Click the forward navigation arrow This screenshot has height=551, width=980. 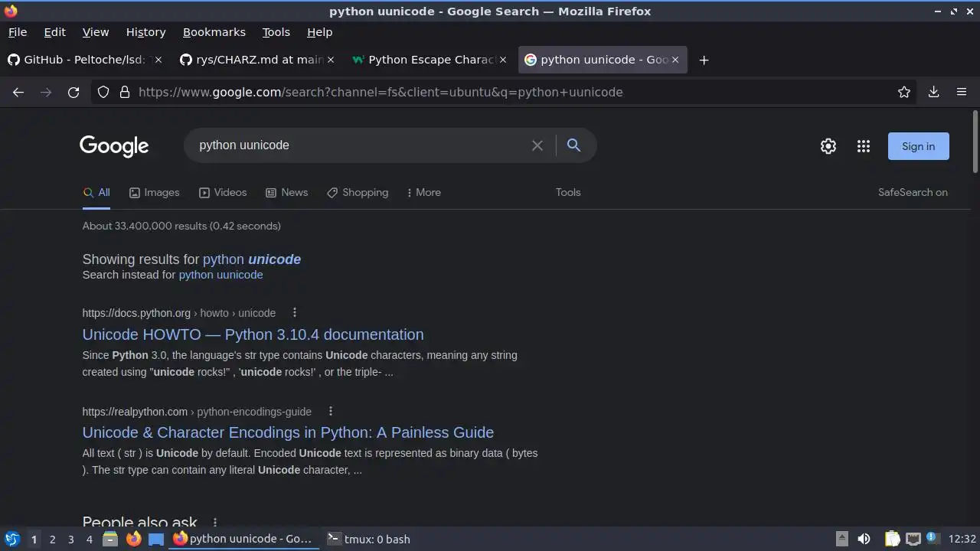tap(46, 92)
